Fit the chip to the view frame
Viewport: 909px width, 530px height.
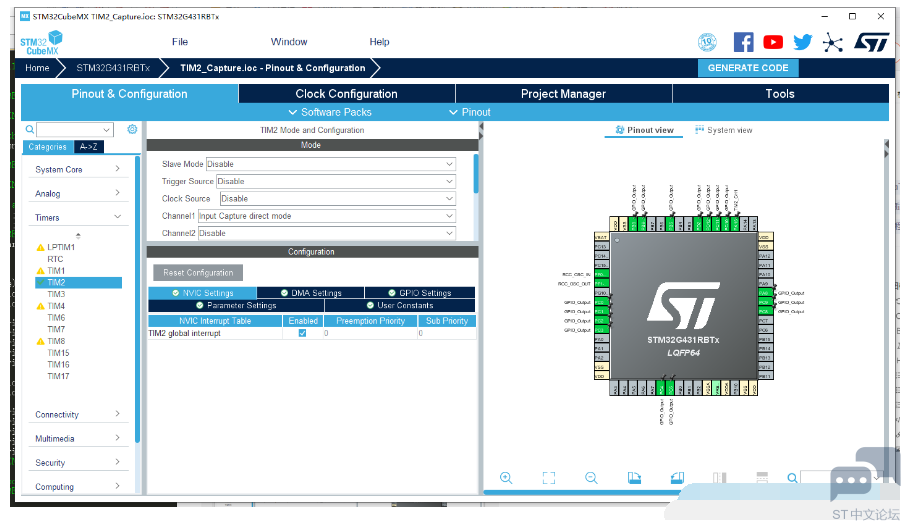point(548,478)
